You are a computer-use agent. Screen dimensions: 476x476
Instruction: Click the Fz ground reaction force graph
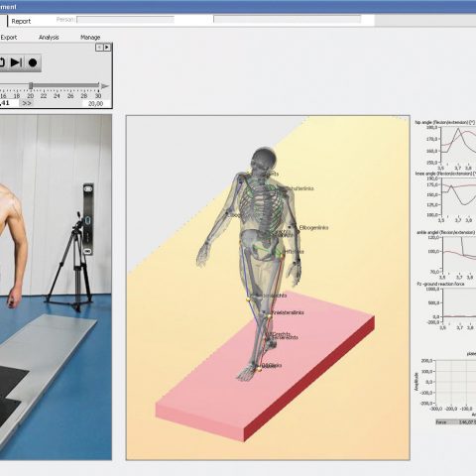click(x=459, y=305)
